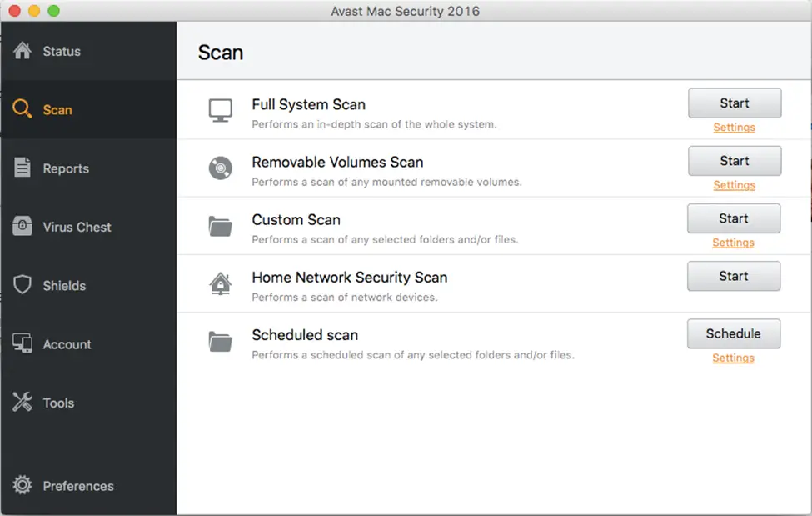Viewport: 812px width, 516px height.
Task: Click "Performs a scan of network devices."
Action: (x=345, y=297)
